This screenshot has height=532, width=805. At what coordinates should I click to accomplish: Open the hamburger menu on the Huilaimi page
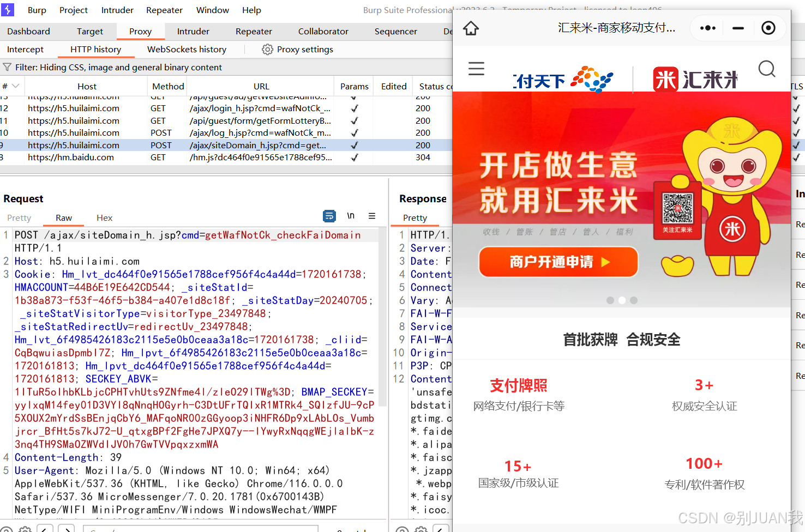tap(476, 69)
